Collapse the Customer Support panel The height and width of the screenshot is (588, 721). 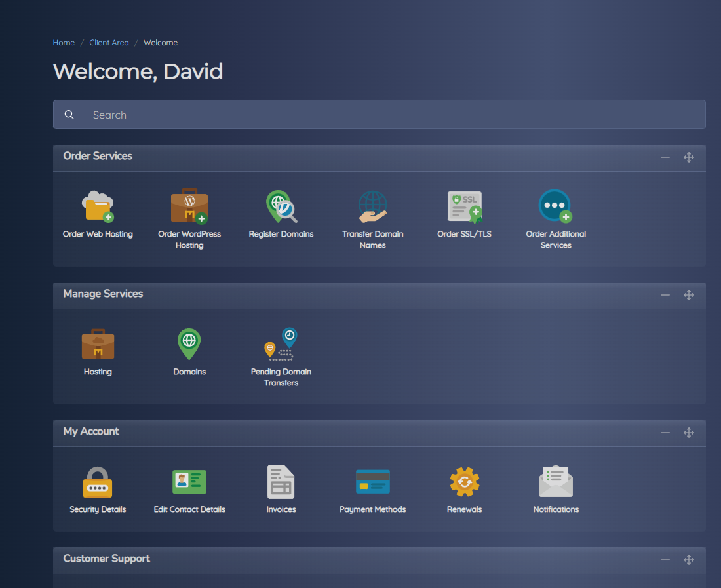pyautogui.click(x=665, y=560)
